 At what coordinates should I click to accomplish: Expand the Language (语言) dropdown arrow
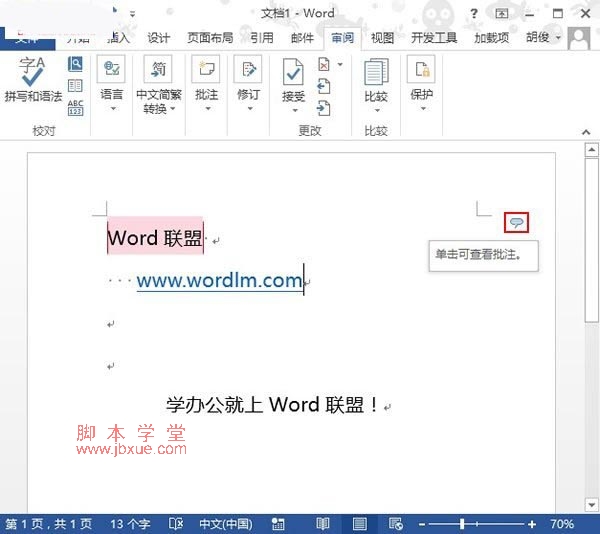point(113,109)
